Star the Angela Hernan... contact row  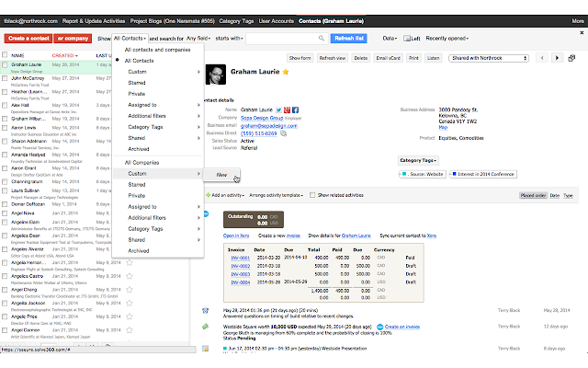pyautogui.click(x=130, y=262)
